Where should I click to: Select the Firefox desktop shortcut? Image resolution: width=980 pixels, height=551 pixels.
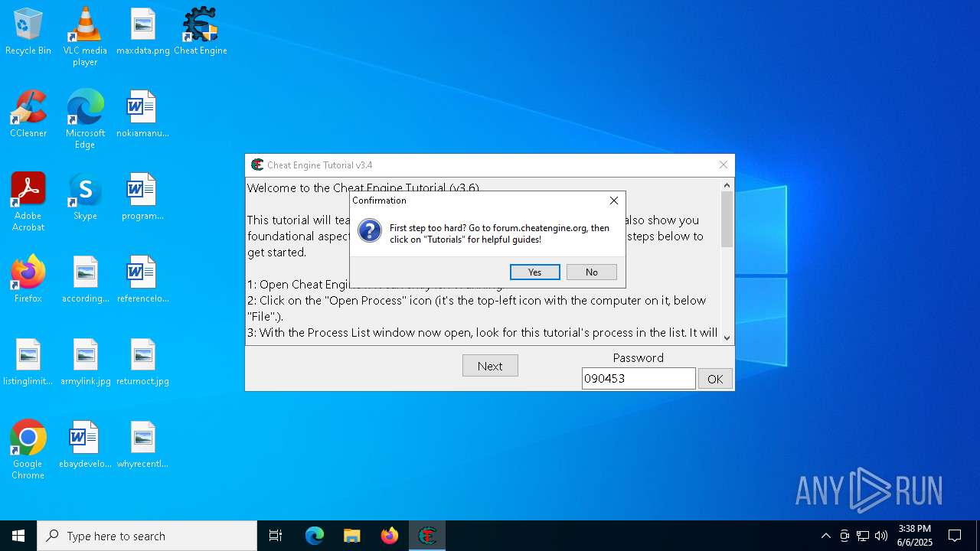28,279
